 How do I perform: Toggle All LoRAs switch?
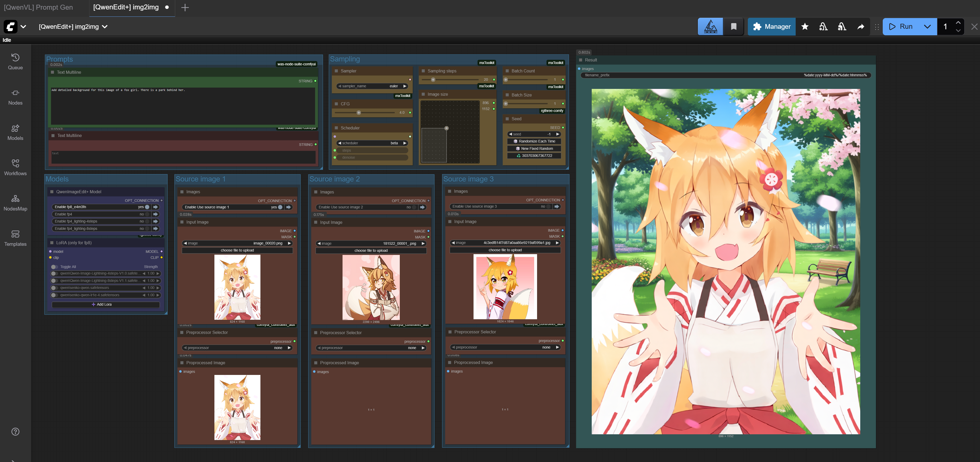pos(54,267)
